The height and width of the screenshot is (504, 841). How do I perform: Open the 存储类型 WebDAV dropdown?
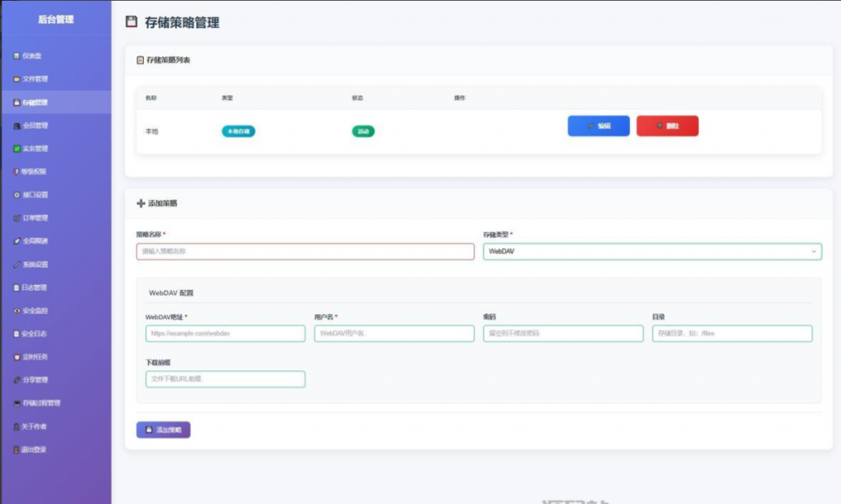click(651, 252)
